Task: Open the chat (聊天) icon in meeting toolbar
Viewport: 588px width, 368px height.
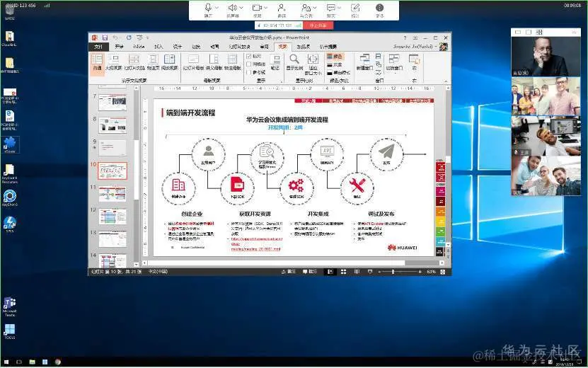Action: [x=330, y=8]
